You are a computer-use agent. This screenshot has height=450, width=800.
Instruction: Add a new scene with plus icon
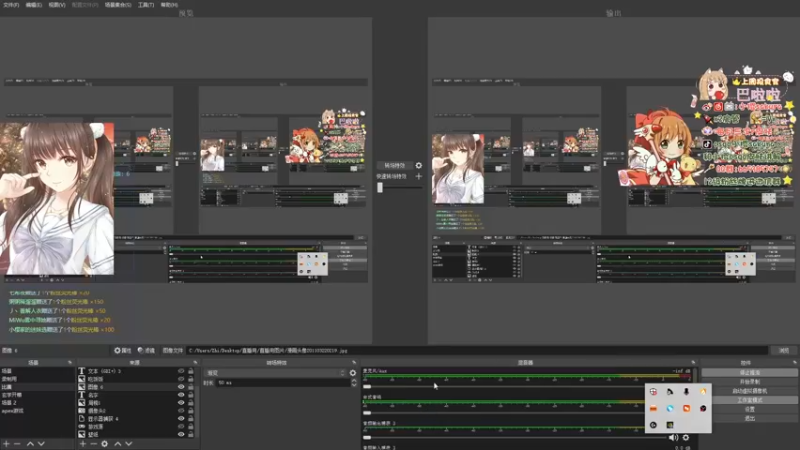[6, 444]
